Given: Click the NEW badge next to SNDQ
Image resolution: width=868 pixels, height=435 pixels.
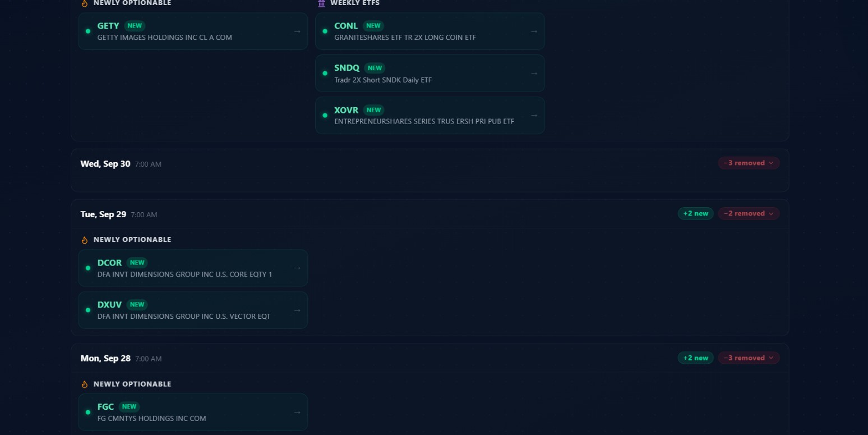Looking at the screenshot, I should (375, 68).
